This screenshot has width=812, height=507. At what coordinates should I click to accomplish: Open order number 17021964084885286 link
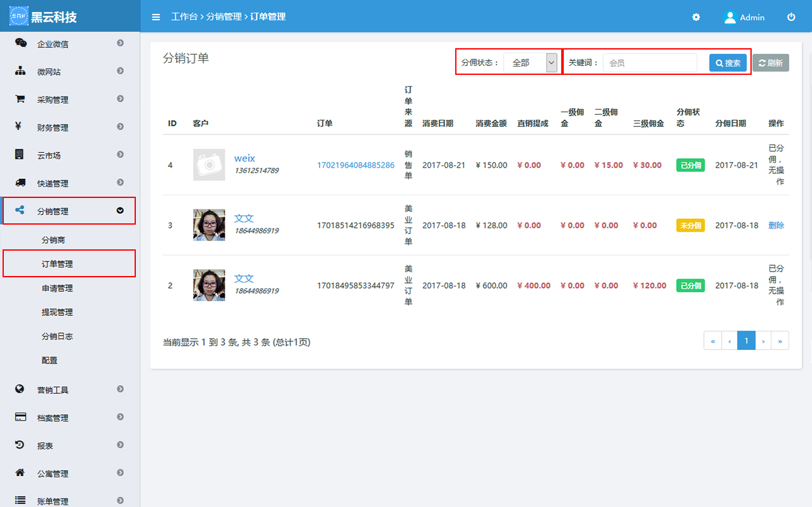point(356,165)
